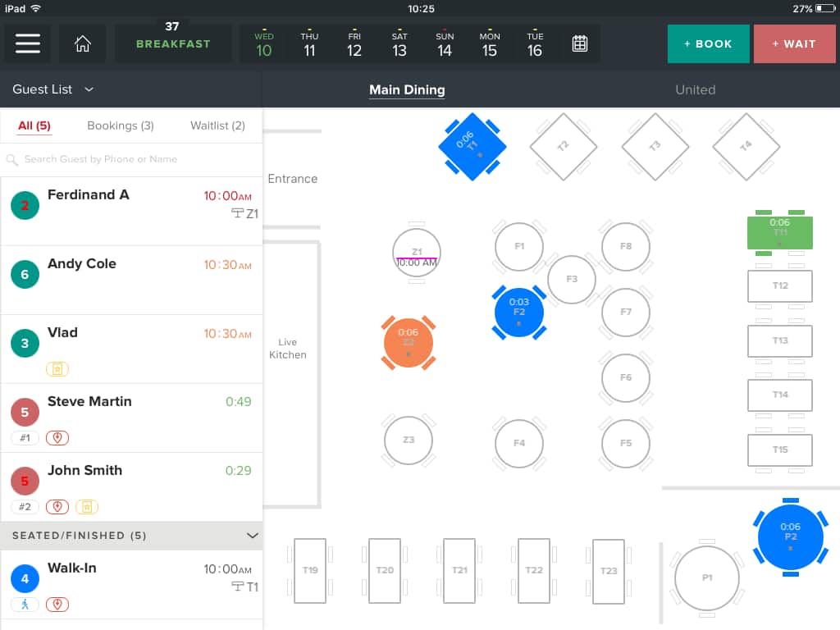Open the Breakfast shift selector
This screenshot has width=840, height=630.
coord(173,44)
